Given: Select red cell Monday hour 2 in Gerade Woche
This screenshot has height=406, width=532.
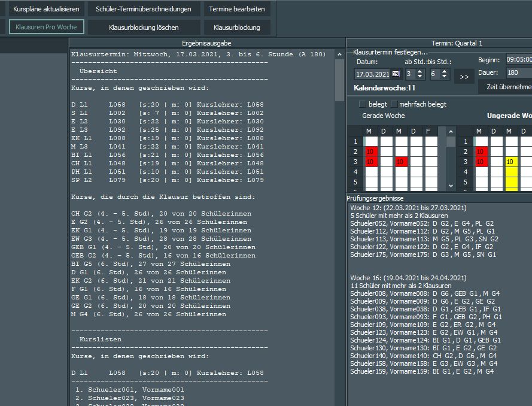Looking at the screenshot, I should click(x=371, y=152).
